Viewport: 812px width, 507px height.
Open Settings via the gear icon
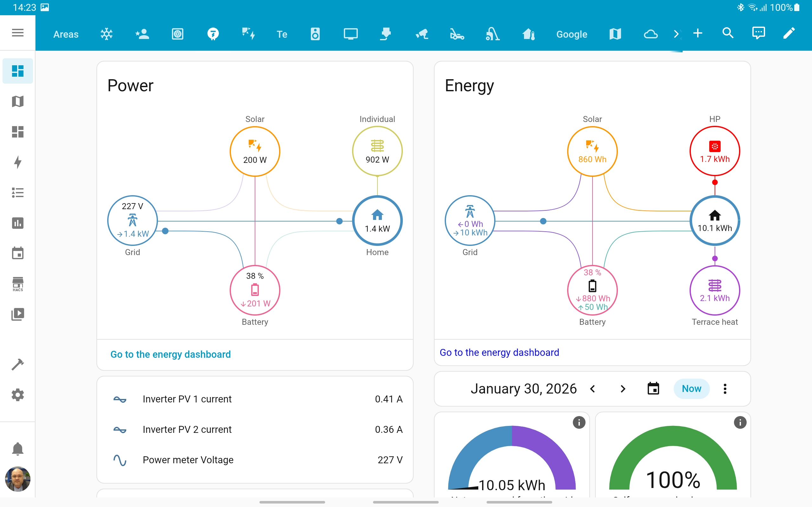(x=17, y=395)
